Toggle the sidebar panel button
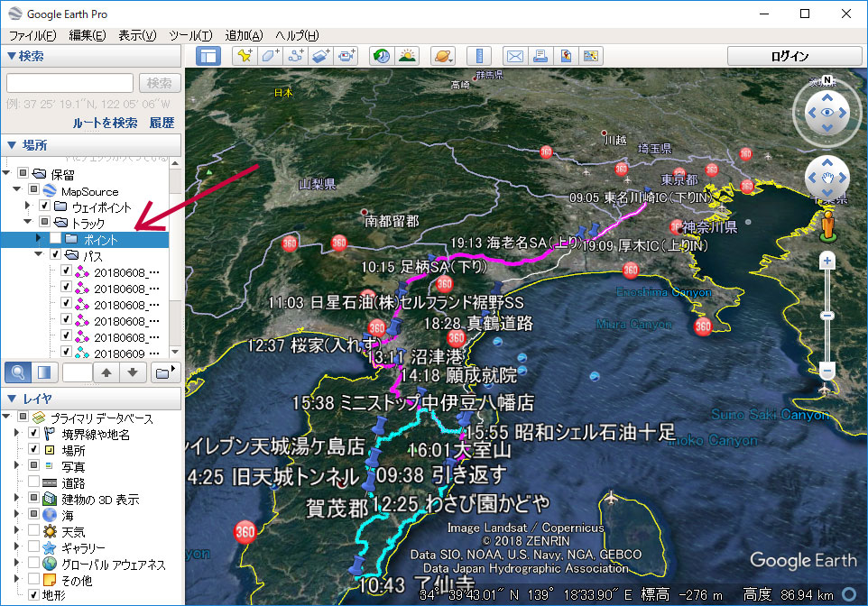The width and height of the screenshot is (868, 606). coord(208,56)
